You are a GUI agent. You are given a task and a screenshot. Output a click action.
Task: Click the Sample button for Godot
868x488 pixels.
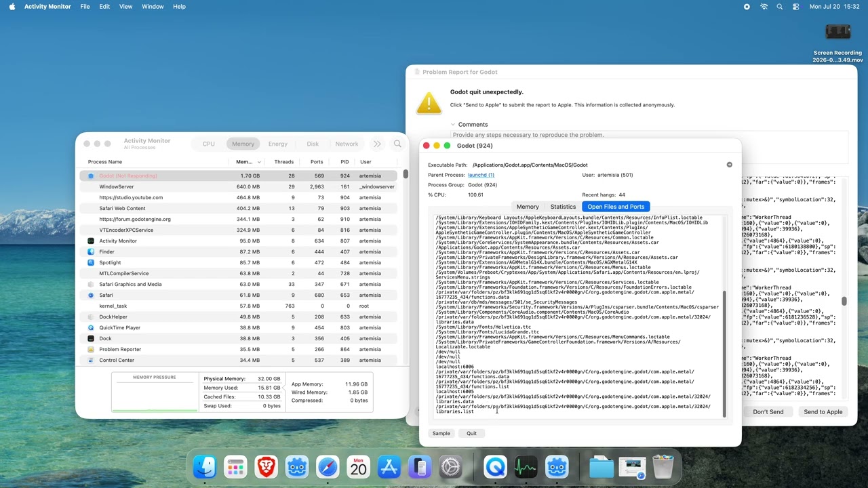pos(441,433)
